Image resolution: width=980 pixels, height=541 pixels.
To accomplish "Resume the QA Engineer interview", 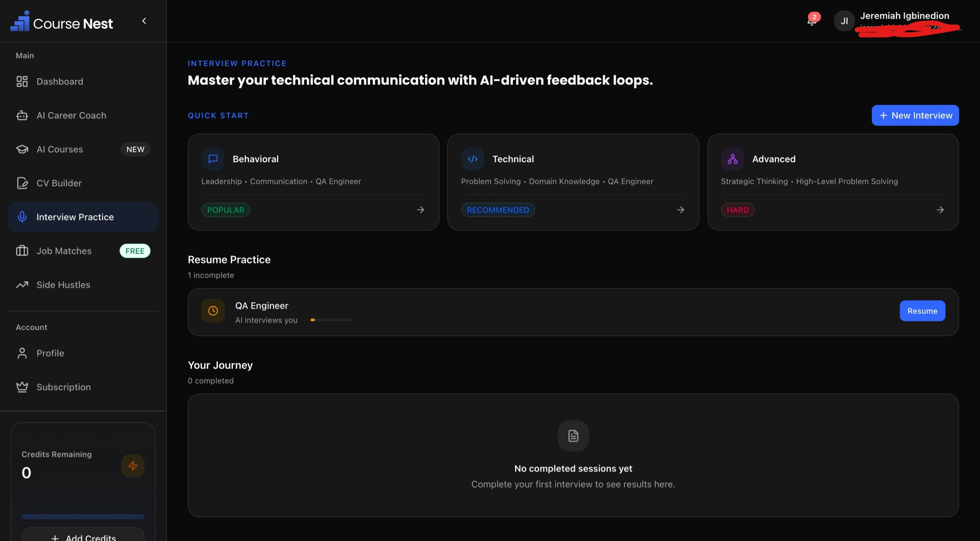I will tap(922, 311).
